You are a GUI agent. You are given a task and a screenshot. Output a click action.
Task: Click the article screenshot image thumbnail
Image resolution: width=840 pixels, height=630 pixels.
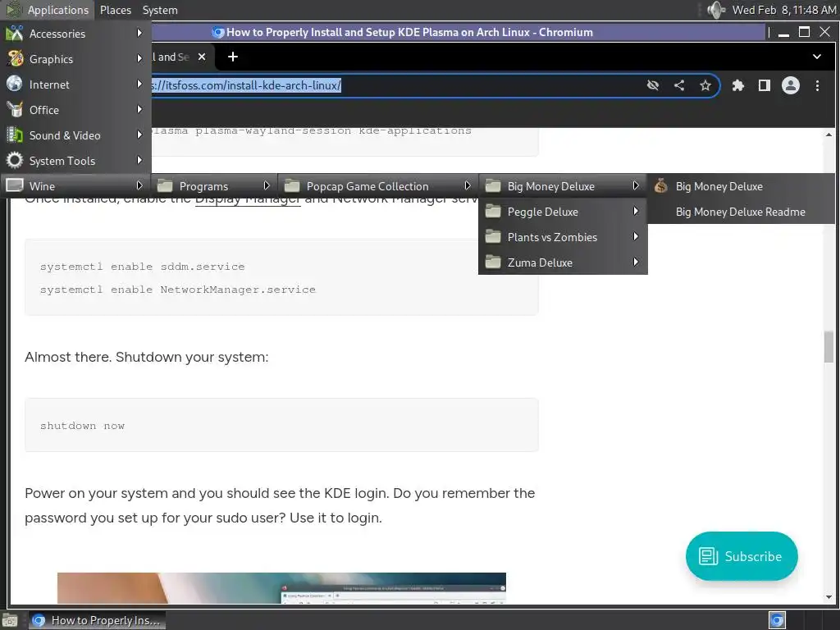[281, 587]
